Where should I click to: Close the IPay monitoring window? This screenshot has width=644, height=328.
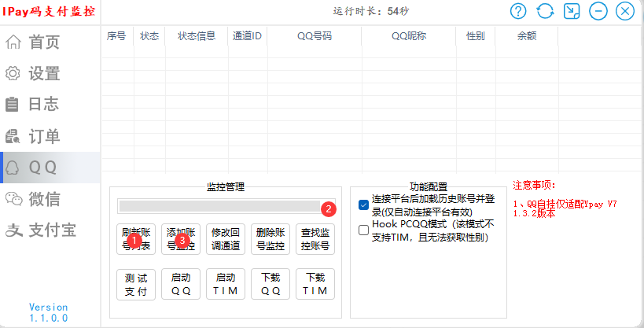click(x=624, y=11)
